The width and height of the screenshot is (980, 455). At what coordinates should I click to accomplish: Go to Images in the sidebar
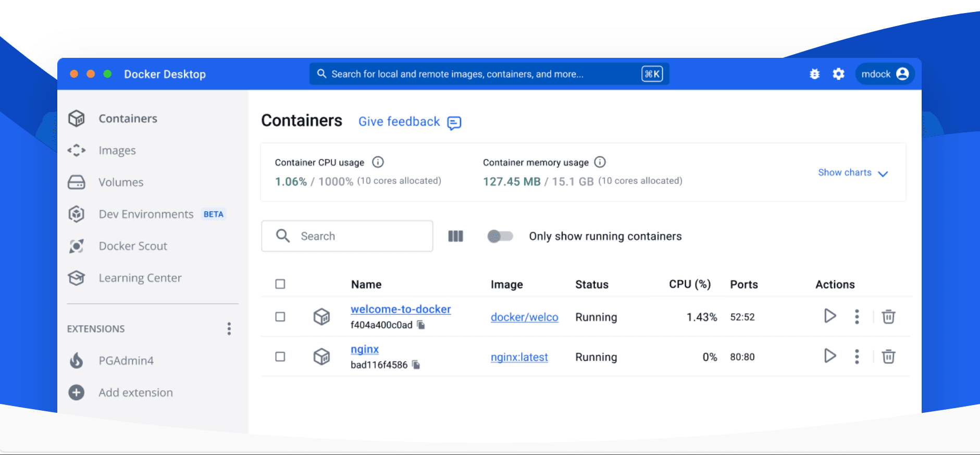tap(117, 151)
